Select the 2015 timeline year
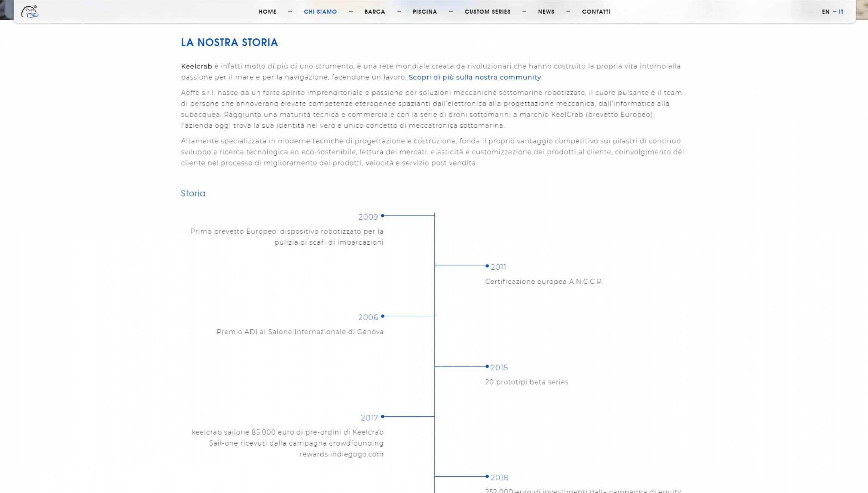 499,368
